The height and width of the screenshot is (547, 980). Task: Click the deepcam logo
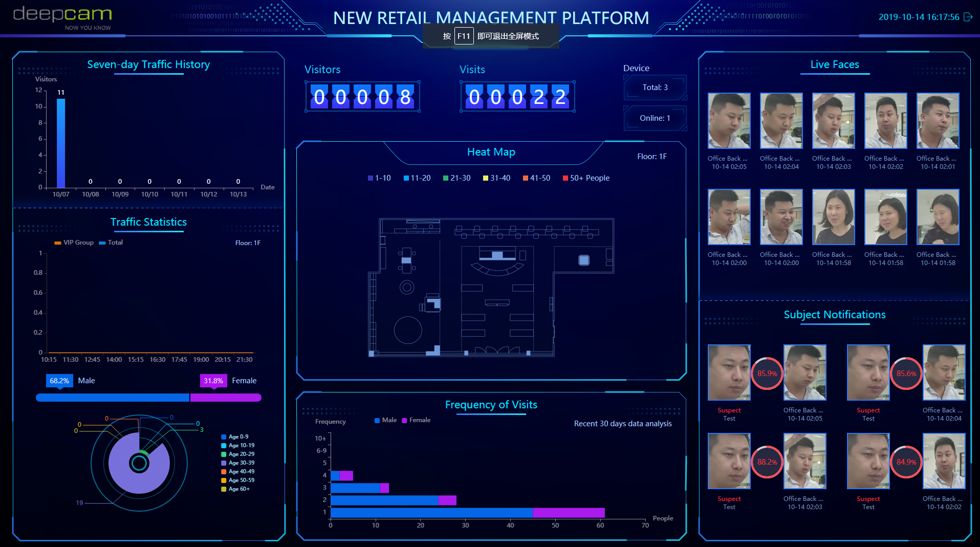click(x=62, y=17)
